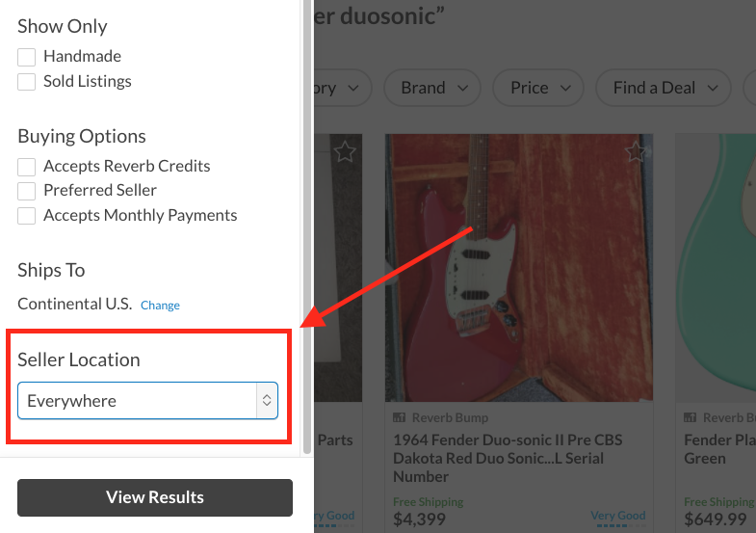Screen dimensions: 756x533
Task: Check the Handmade checkbox
Action: 27,57
